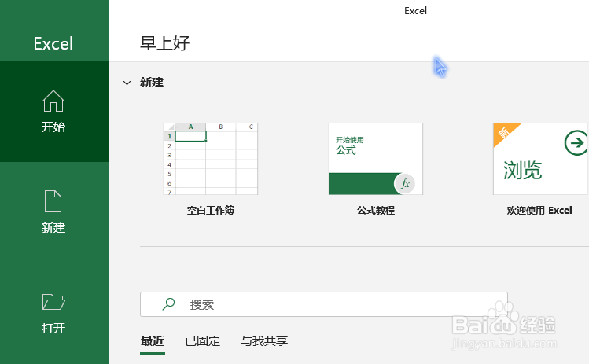Switch to the 最近 tab

click(x=153, y=341)
